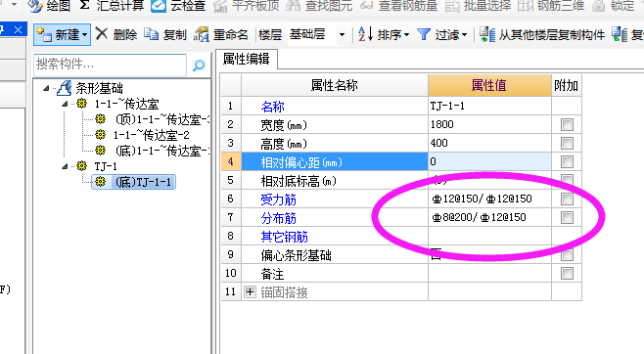This screenshot has height=354, width=644.
Task: Open 查看钢筋量 rebar quantity view
Action: 398,5
